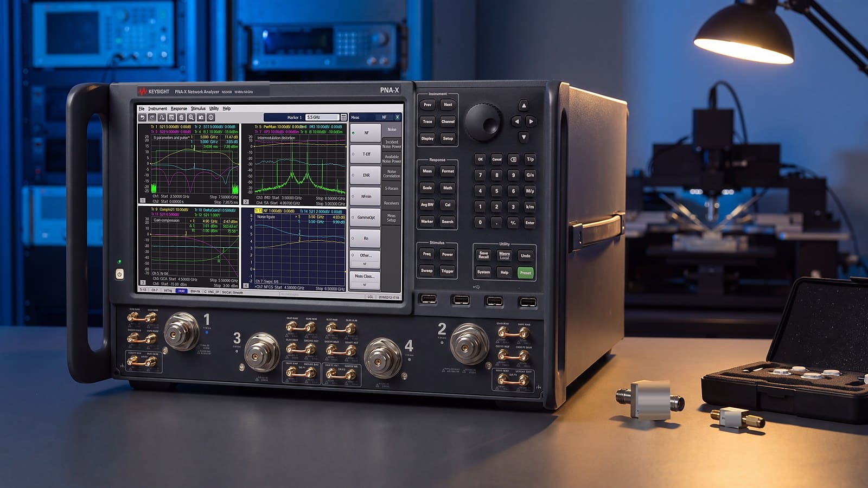Viewport: 868px width, 488px height.
Task: Click the Undo arrow icon in the toolbar
Action: (143, 117)
